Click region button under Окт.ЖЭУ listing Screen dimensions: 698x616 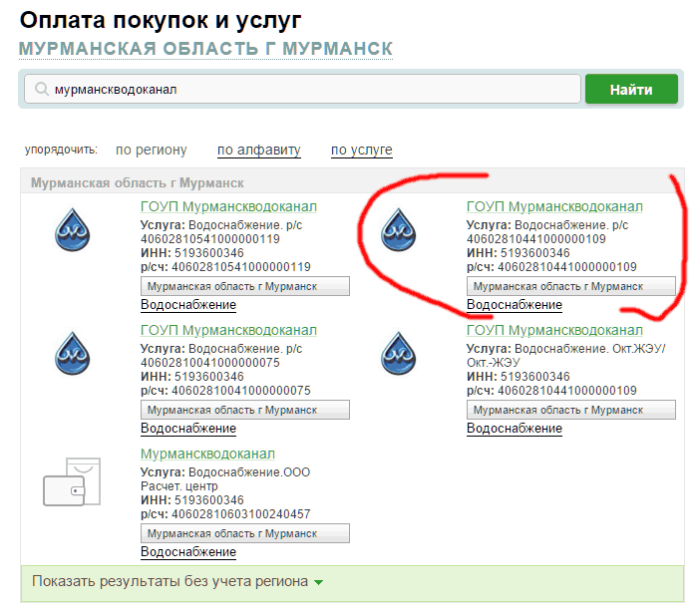(571, 410)
